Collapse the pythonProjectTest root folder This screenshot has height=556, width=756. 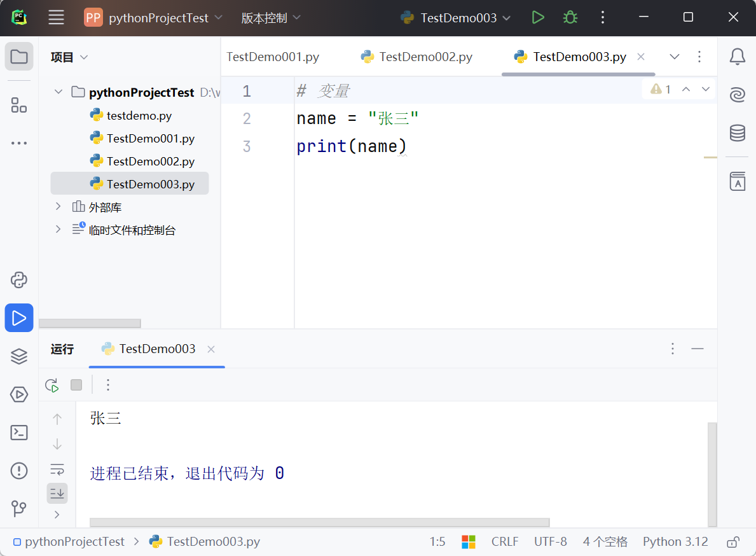point(58,92)
